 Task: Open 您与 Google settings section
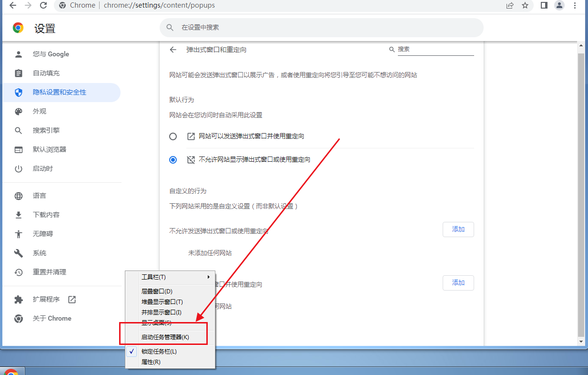(61, 54)
